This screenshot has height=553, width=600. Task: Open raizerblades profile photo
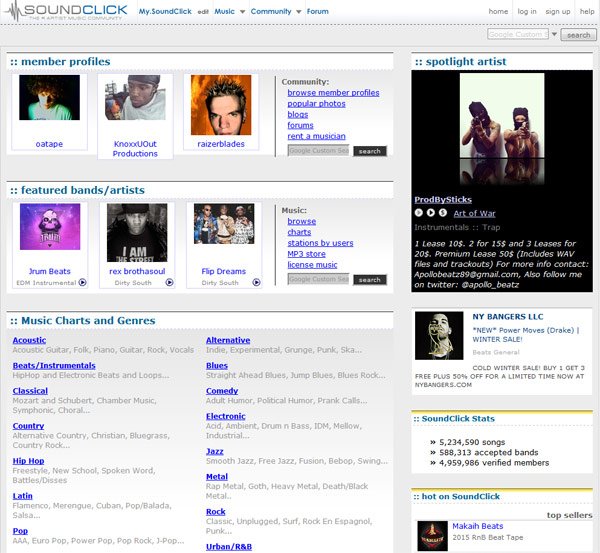tap(221, 104)
